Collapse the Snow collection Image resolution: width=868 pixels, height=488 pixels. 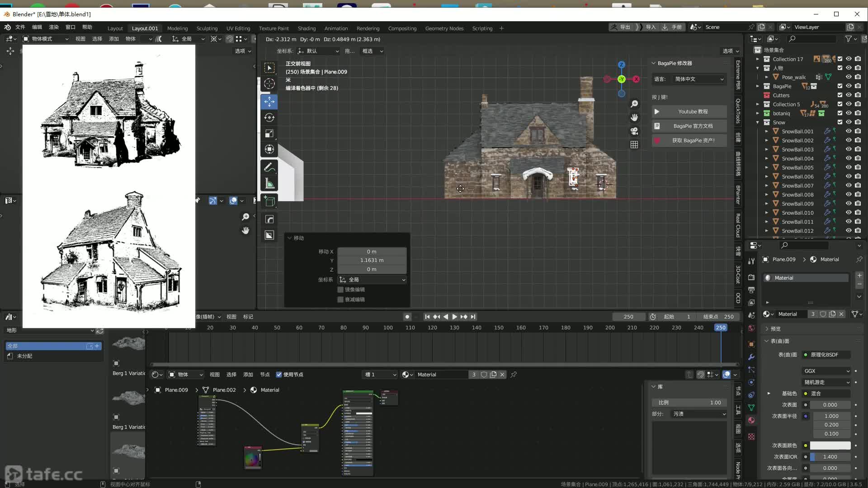point(758,122)
